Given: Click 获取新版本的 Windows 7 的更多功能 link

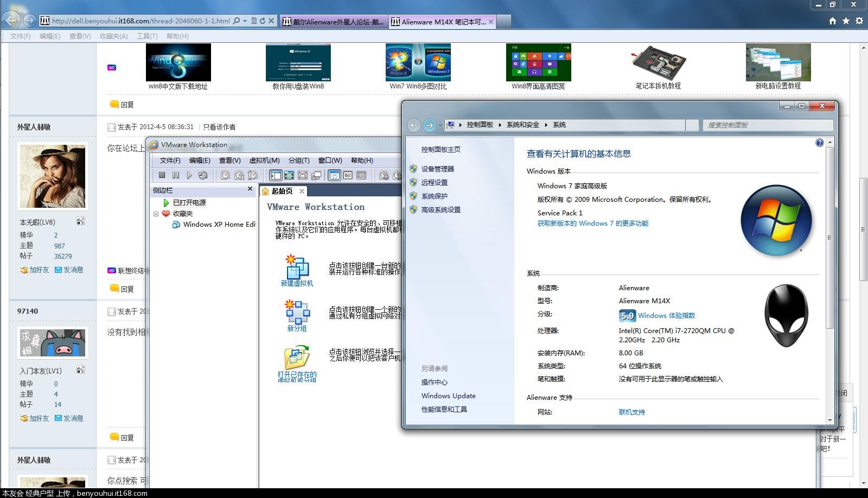Looking at the screenshot, I should click(592, 224).
